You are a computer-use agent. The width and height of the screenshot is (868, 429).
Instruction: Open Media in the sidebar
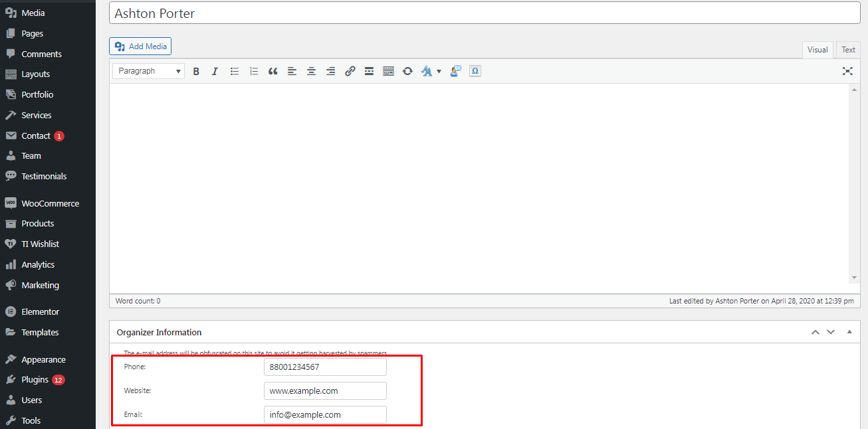tap(48, 13)
